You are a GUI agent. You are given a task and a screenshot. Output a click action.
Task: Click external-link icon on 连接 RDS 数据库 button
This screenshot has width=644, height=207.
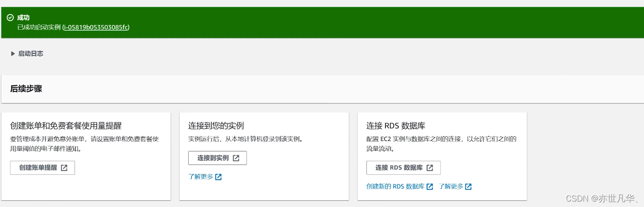(x=430, y=168)
